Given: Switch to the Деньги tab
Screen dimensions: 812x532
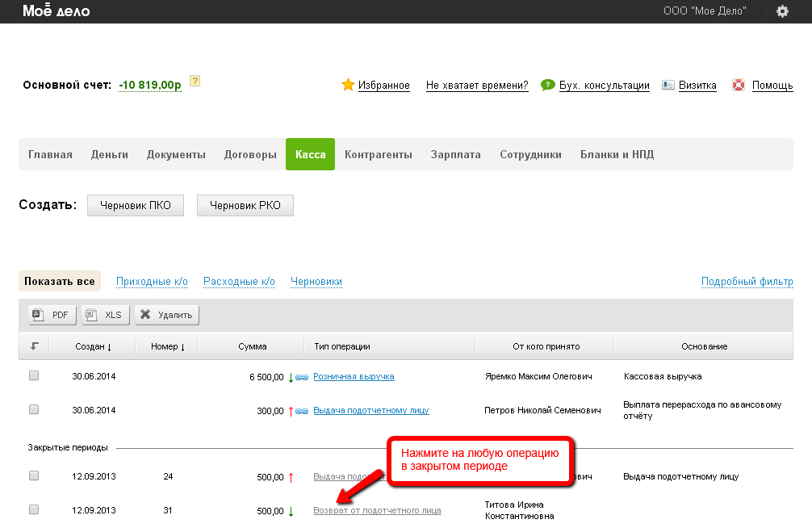Looking at the screenshot, I should tap(110, 155).
